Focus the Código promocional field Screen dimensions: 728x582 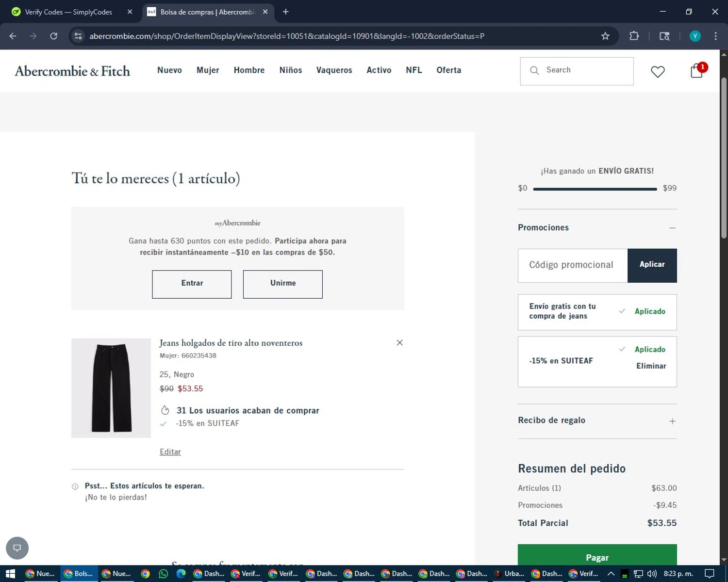point(573,265)
